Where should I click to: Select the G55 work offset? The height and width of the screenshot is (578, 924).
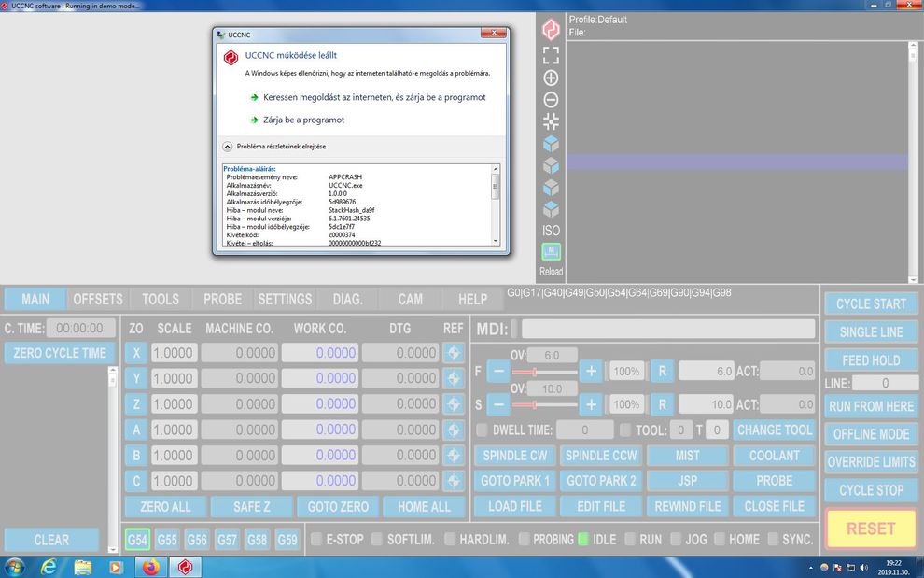tap(167, 540)
